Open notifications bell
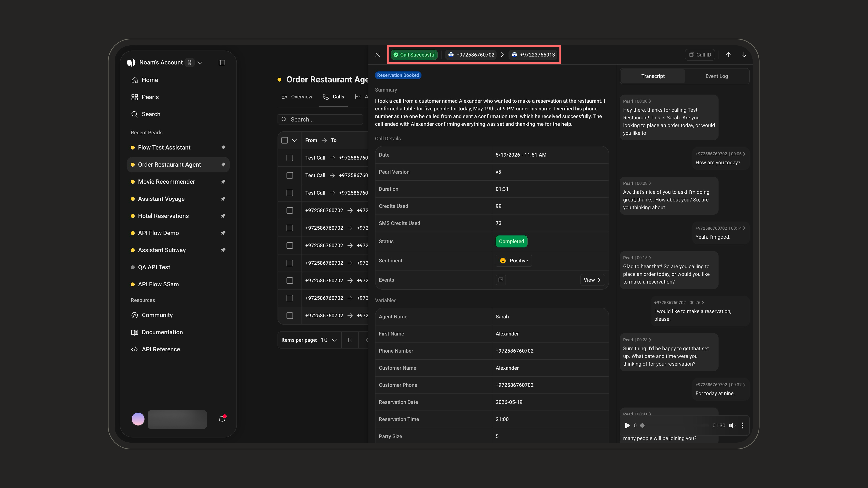Screen dimensions: 868x488 click(x=222, y=419)
